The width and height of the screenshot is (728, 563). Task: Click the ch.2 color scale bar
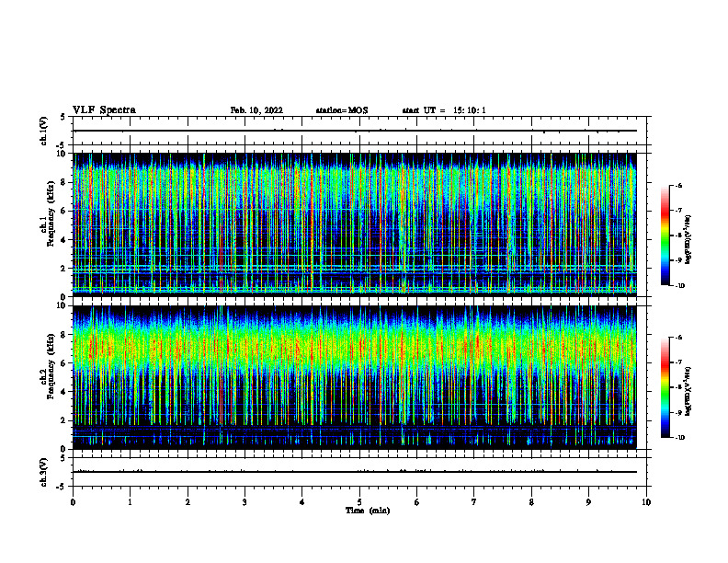click(665, 387)
